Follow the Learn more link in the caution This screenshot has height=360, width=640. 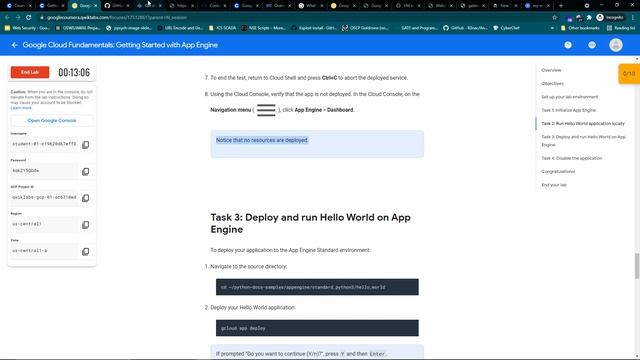(21, 108)
